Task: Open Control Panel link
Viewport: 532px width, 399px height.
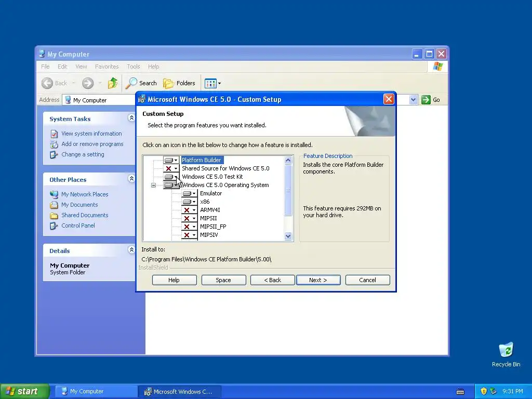Action: [78, 225]
